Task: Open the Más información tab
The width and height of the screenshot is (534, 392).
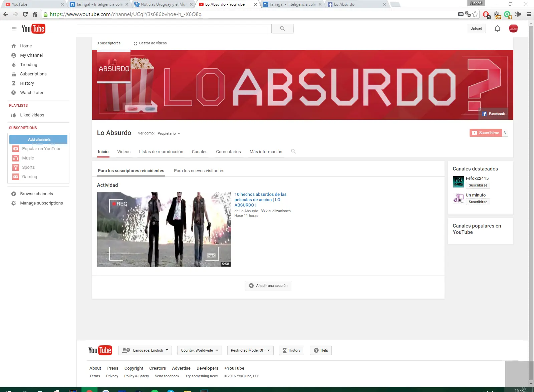Action: click(x=266, y=152)
